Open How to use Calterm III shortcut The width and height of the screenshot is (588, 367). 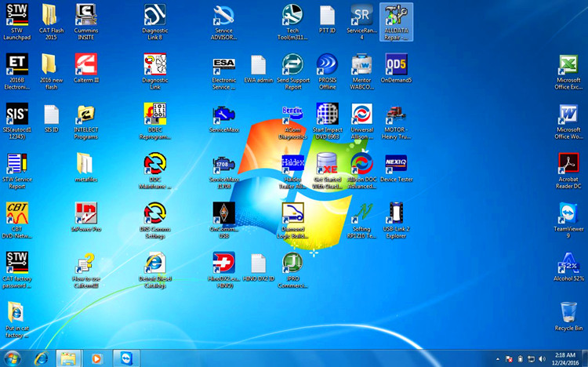click(x=86, y=270)
